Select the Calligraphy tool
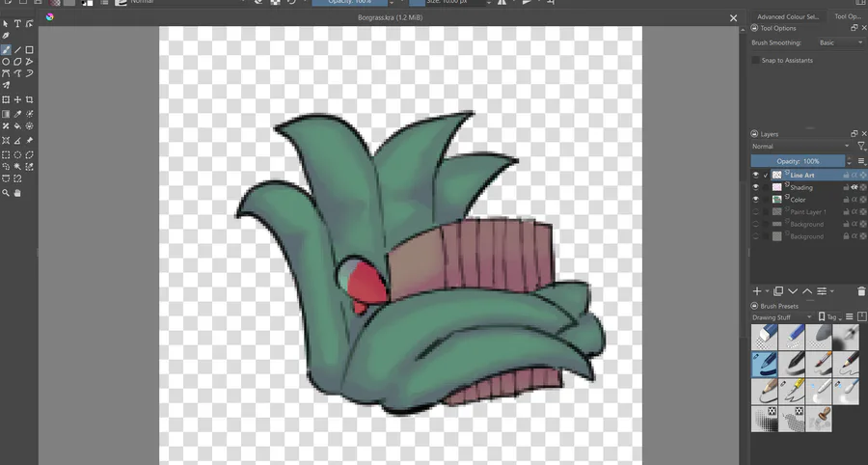The image size is (868, 465). [6, 36]
